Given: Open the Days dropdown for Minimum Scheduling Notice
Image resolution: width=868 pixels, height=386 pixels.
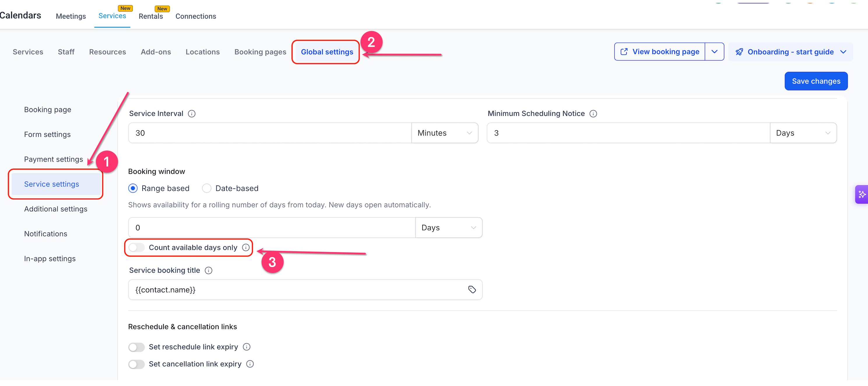Looking at the screenshot, I should pos(803,133).
